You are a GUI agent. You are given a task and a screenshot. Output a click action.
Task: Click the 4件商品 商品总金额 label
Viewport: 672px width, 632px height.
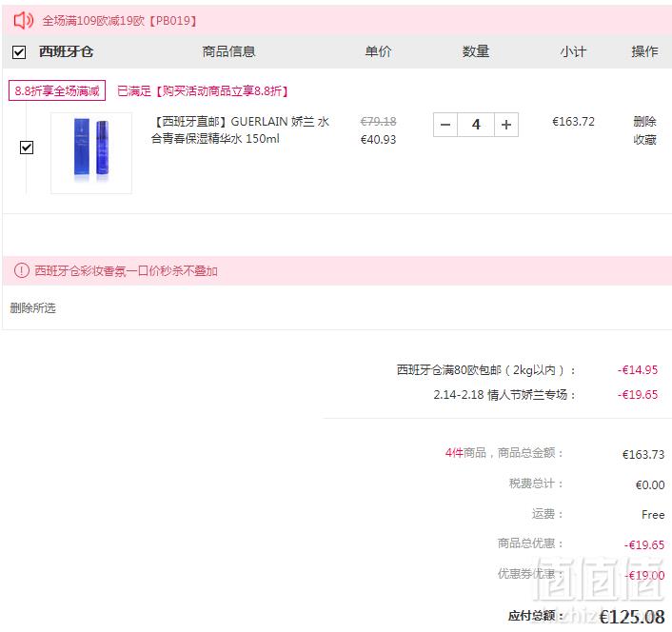[x=504, y=453]
